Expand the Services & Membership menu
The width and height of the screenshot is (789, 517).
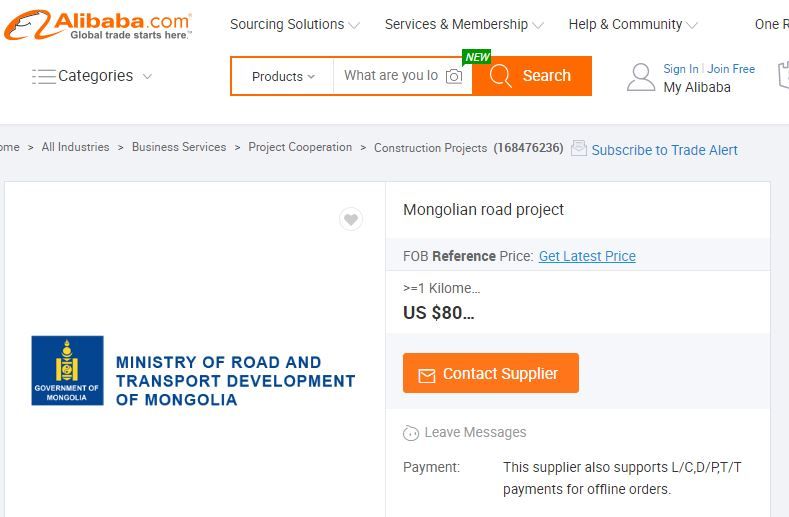point(464,24)
